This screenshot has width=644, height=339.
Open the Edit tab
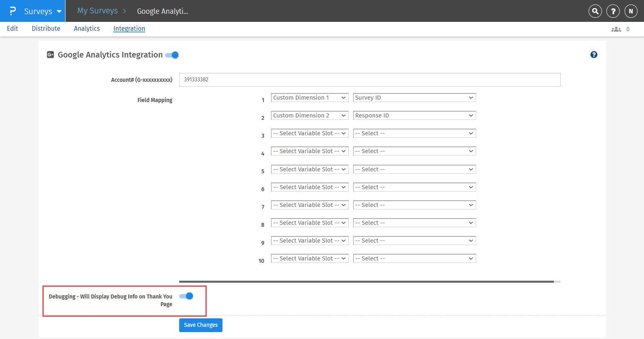13,28
